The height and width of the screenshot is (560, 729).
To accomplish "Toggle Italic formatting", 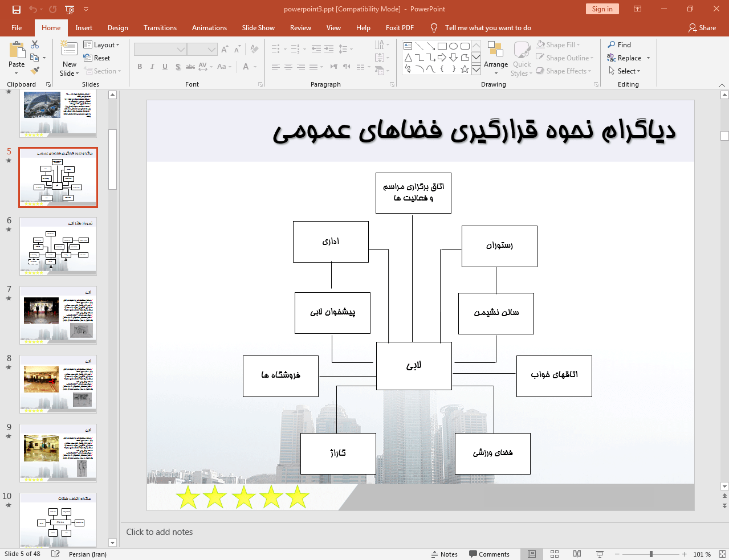I will pos(152,67).
